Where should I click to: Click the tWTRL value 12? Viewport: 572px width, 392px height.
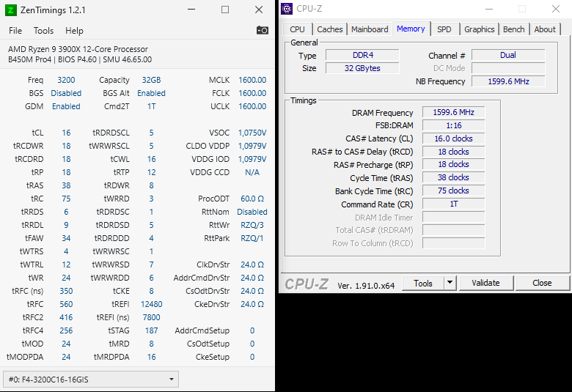[x=66, y=265]
